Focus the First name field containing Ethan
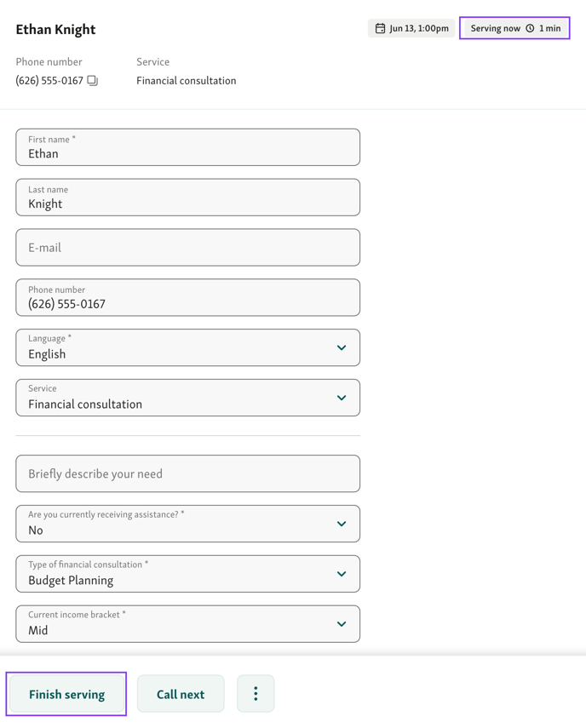Screen dimensions: 586x728 click(187, 147)
